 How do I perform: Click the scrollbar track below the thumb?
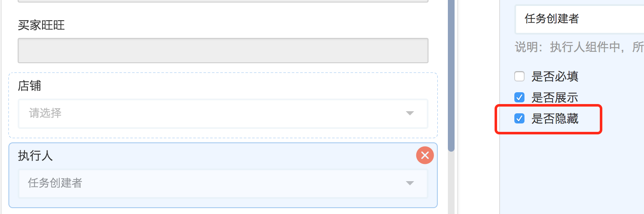tap(451, 181)
